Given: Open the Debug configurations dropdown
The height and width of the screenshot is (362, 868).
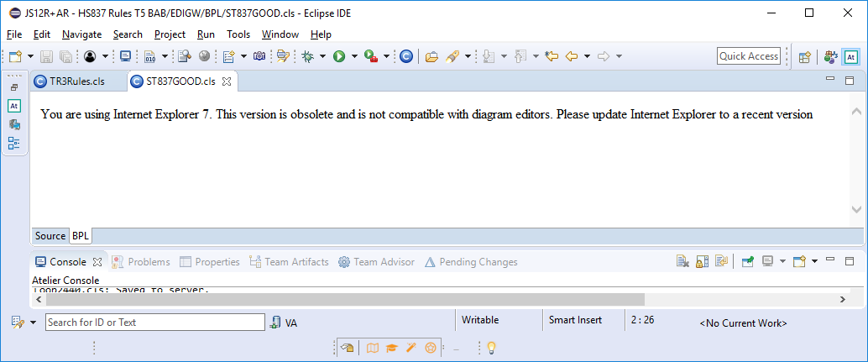Looking at the screenshot, I should (x=322, y=56).
